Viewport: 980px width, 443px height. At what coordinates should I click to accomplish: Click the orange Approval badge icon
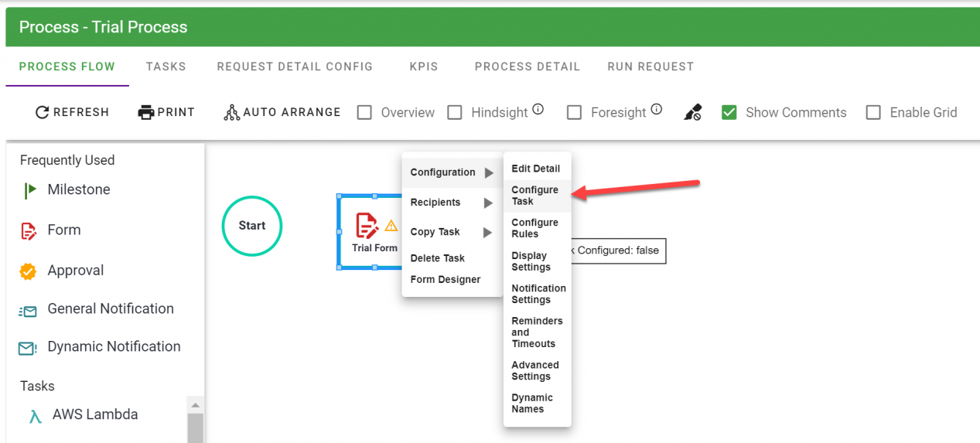point(28,271)
